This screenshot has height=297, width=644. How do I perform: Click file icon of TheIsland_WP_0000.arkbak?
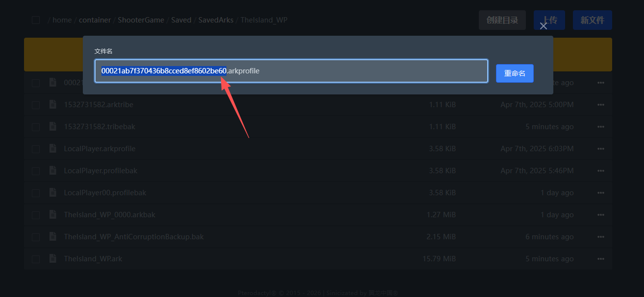point(53,215)
